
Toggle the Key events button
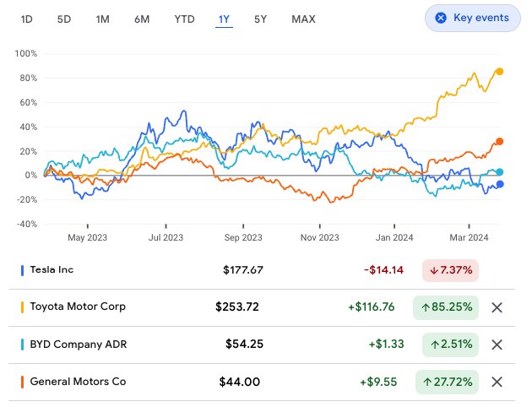click(x=473, y=18)
